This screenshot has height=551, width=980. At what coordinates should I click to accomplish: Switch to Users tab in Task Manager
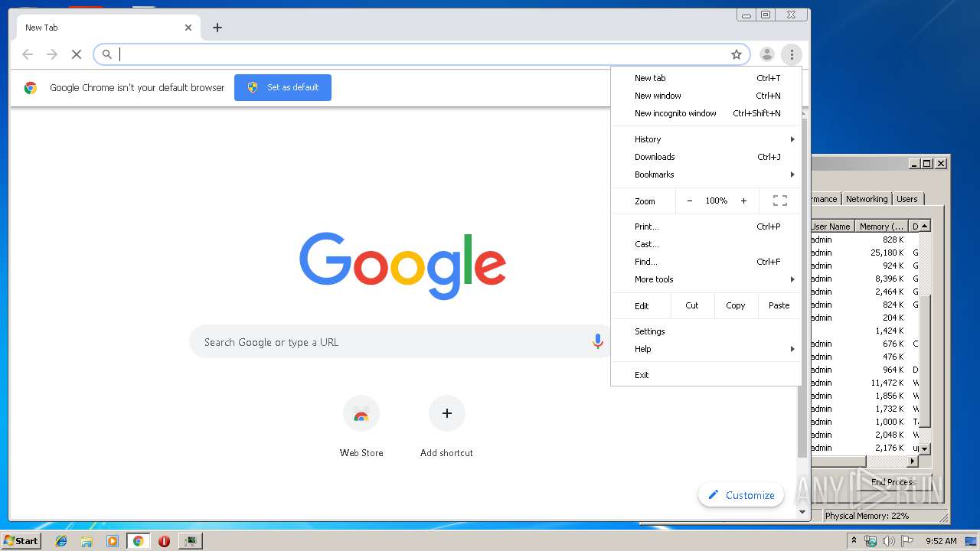[x=907, y=199]
